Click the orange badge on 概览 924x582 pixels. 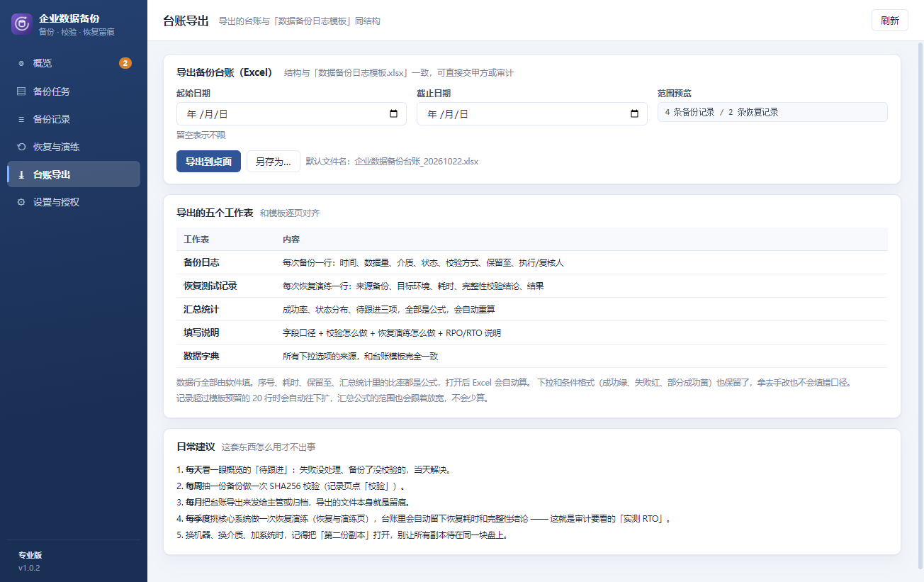coord(125,63)
